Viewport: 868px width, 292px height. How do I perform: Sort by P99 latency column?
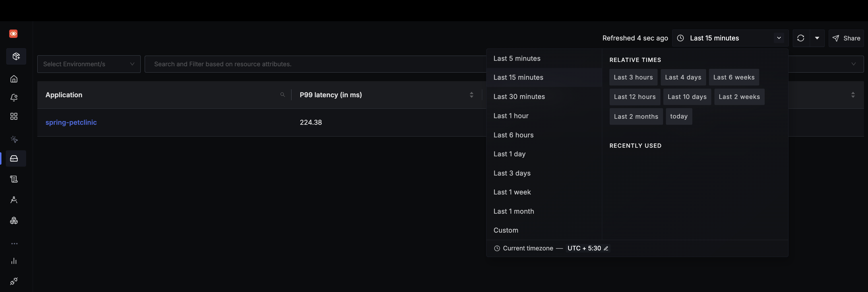click(x=471, y=95)
